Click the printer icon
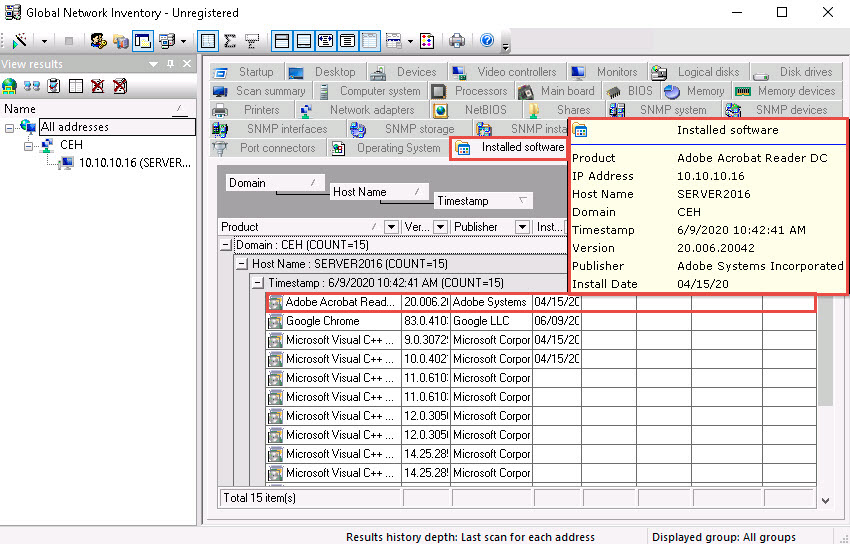 [x=457, y=41]
